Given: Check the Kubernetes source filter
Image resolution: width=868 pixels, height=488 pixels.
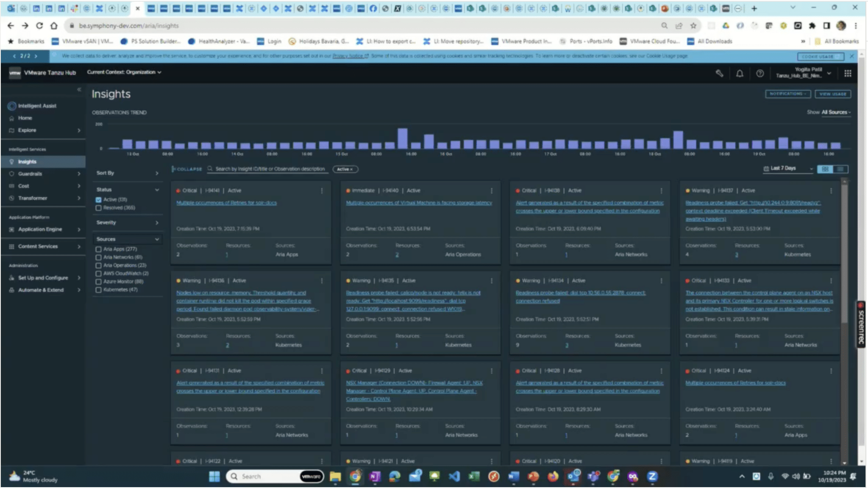Looking at the screenshot, I should pos(98,290).
